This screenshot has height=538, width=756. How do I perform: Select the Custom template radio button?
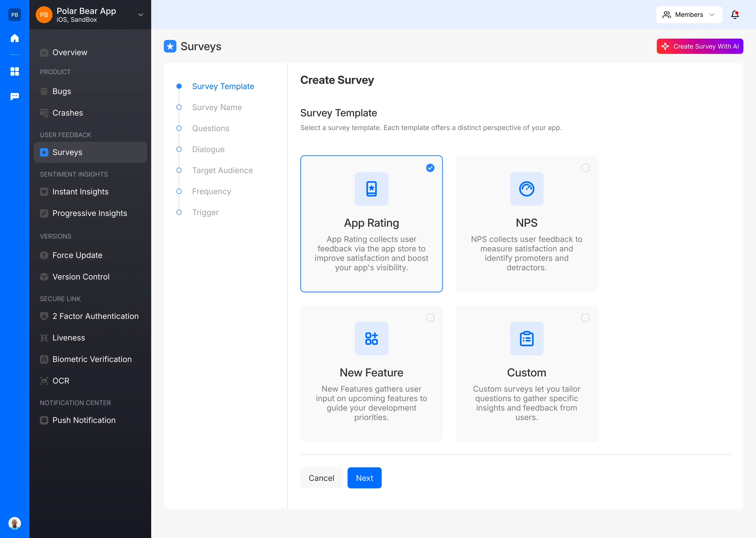click(585, 318)
